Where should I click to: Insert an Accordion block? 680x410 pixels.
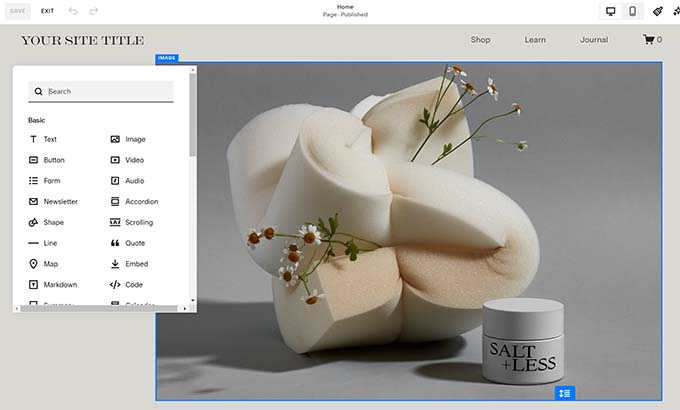pos(141,202)
